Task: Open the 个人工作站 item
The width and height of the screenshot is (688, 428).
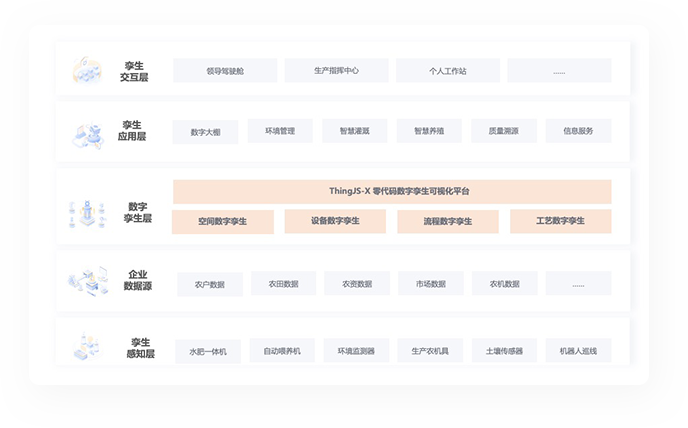Action: 448,71
